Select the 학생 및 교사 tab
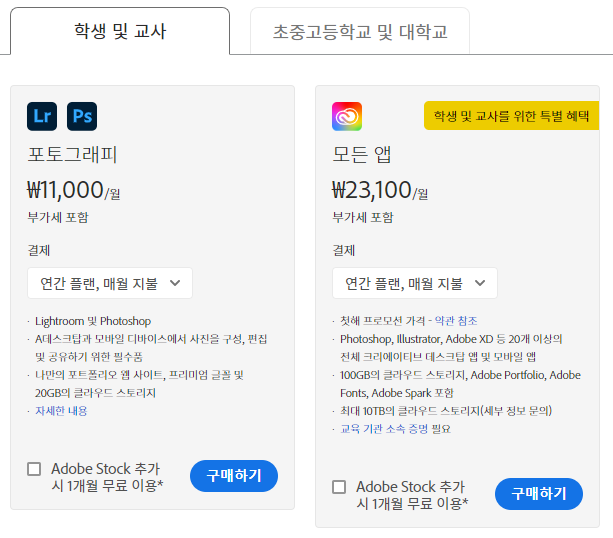 click(120, 31)
